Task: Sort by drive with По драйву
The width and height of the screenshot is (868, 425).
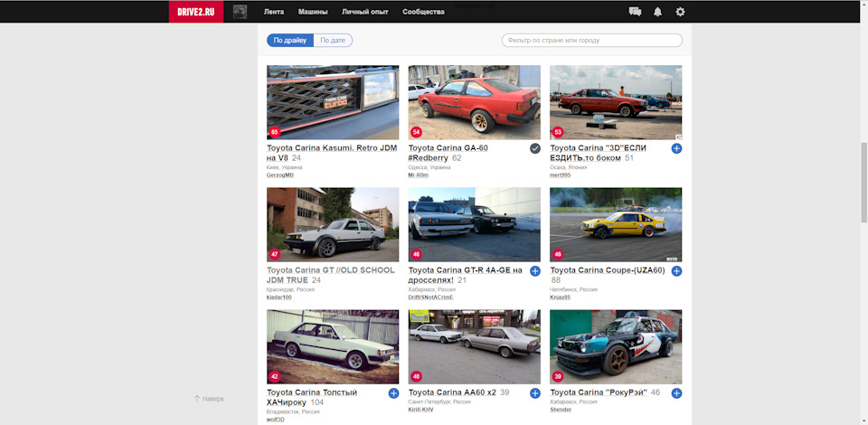Action: 290,41
